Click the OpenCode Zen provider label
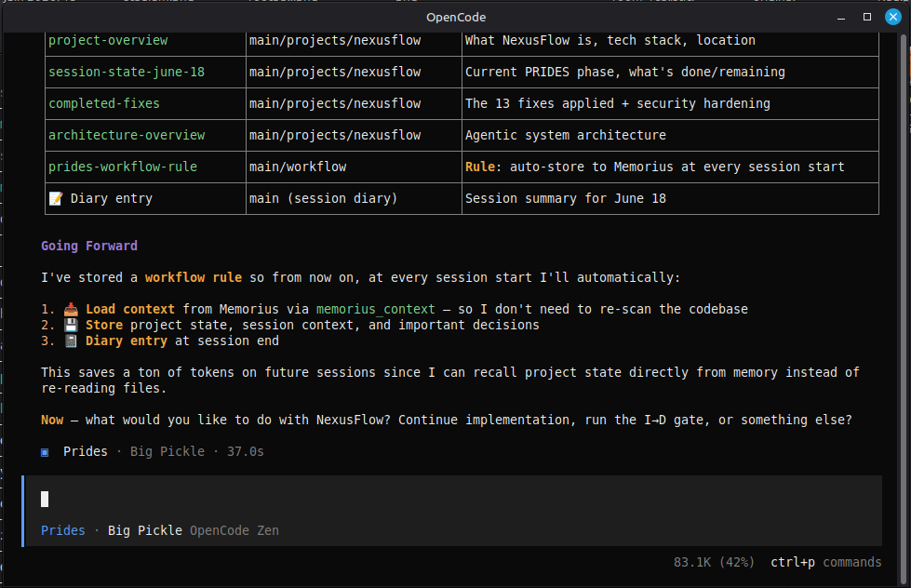 234,530
